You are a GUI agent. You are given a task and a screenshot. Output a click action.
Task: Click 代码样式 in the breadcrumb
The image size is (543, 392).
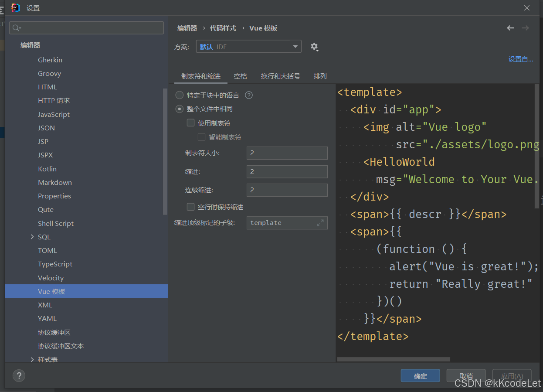(223, 28)
